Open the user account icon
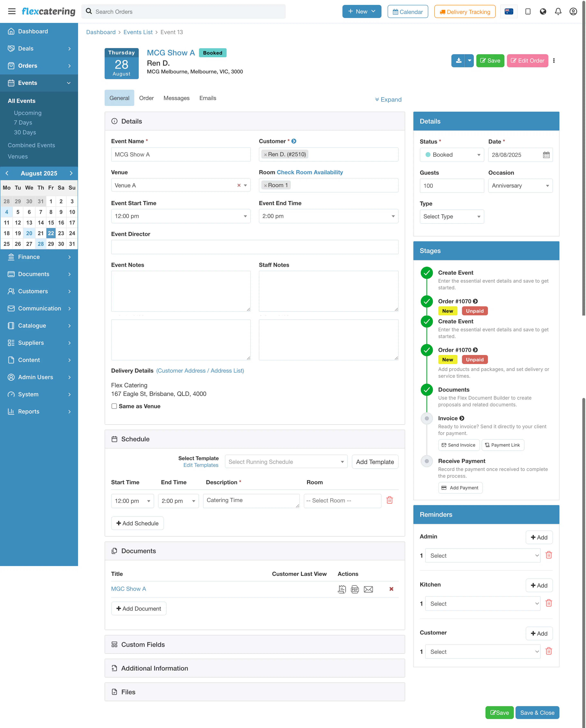This screenshot has height=728, width=586. 573,11
